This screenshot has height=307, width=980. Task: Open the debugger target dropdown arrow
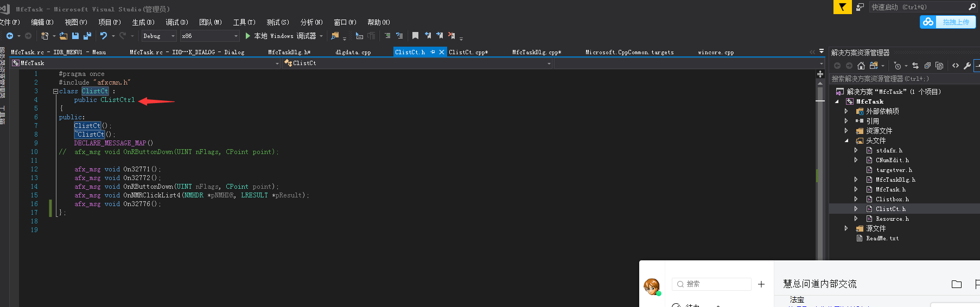coord(321,36)
